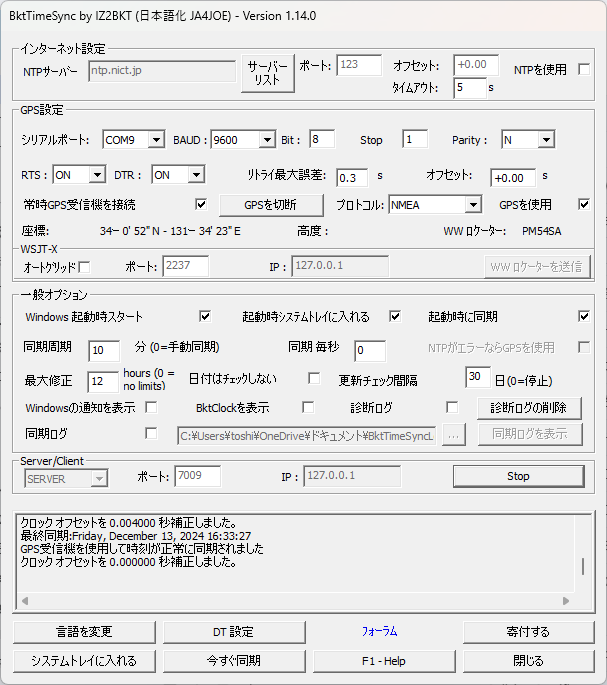
Task: Toggle 常時GPS受信機を接続 checkbox
Action: pyautogui.click(x=201, y=204)
